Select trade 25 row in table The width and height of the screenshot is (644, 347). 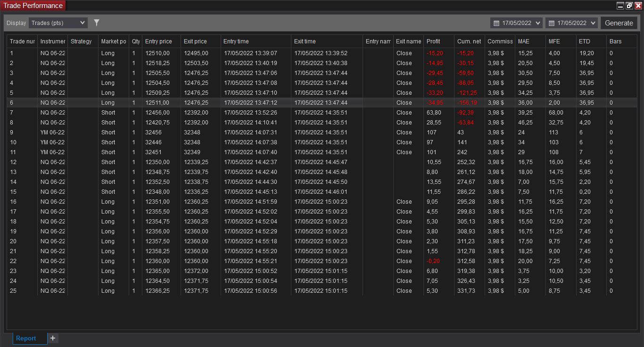point(189,291)
